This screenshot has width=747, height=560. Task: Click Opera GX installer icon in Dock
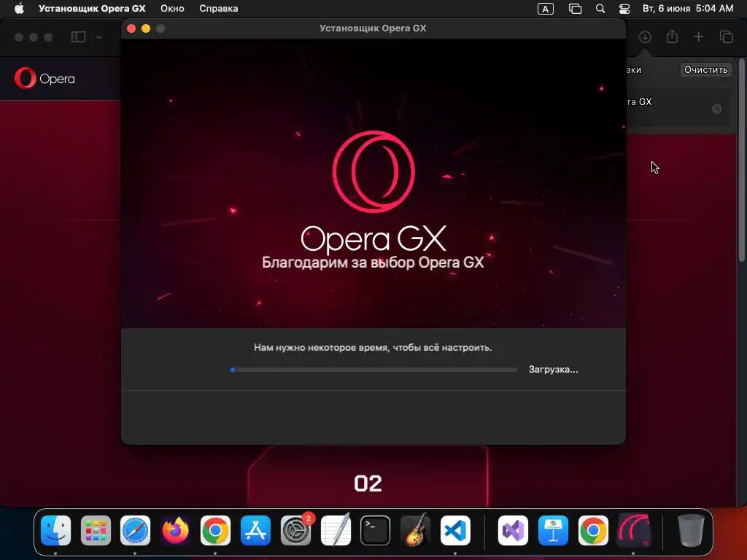(x=634, y=531)
